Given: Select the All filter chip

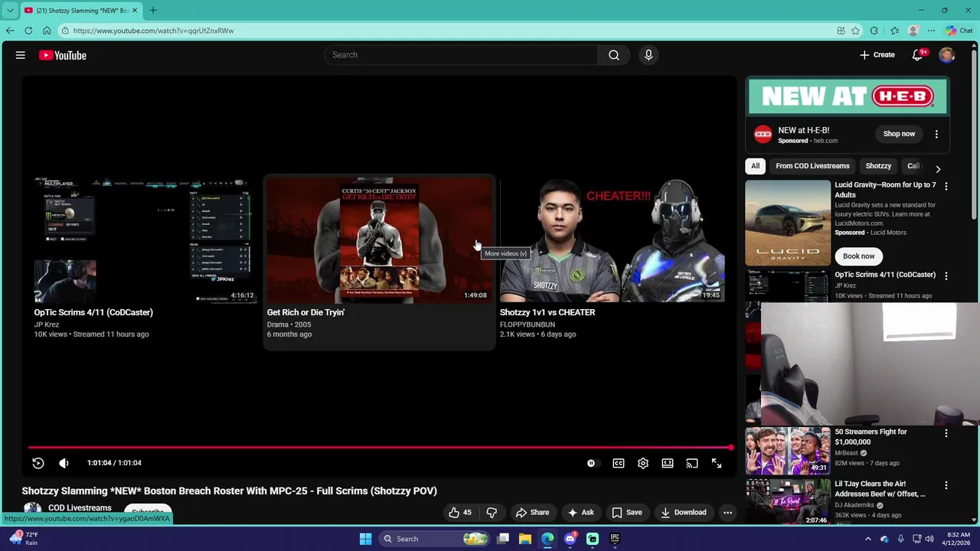Looking at the screenshot, I should 755,166.
